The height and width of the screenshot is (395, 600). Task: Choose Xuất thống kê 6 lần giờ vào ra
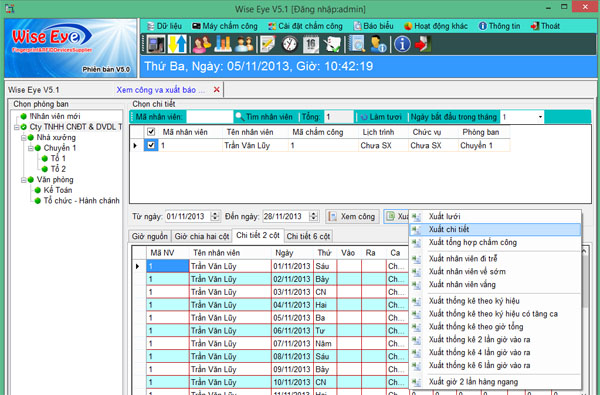[495, 366]
